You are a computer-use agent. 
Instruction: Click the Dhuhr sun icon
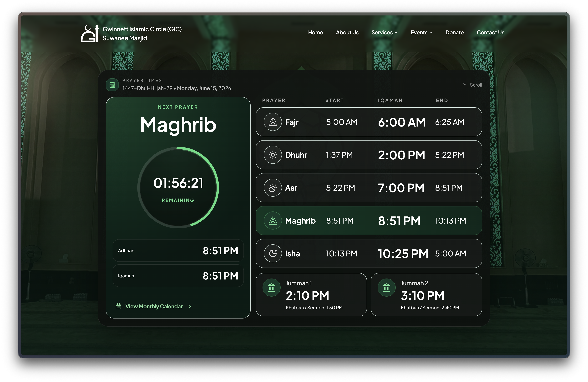(x=273, y=155)
